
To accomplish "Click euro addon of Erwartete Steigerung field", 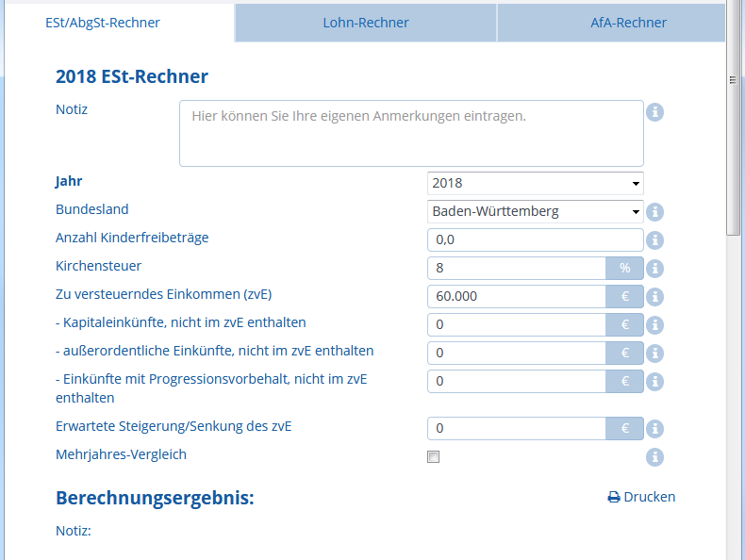I will pos(625,428).
